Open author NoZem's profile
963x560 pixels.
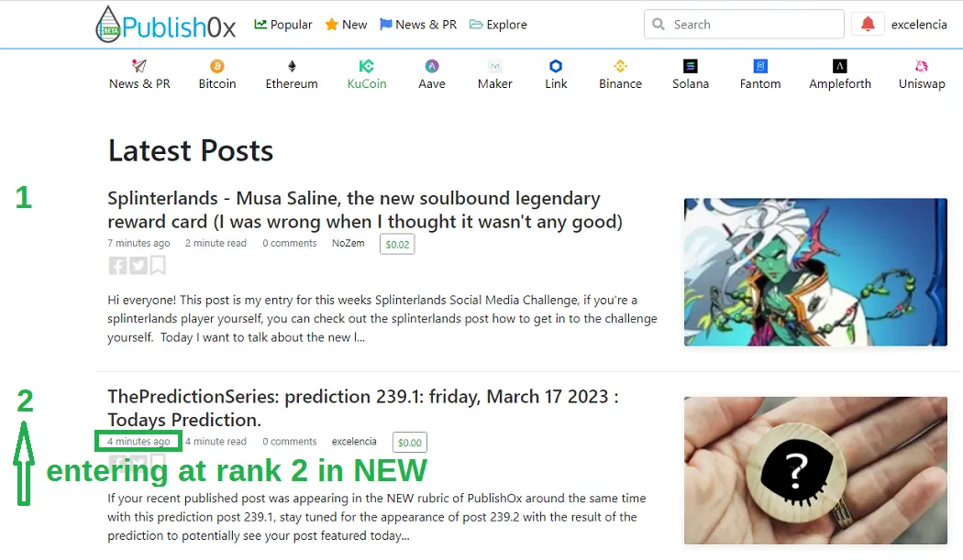[x=349, y=243]
